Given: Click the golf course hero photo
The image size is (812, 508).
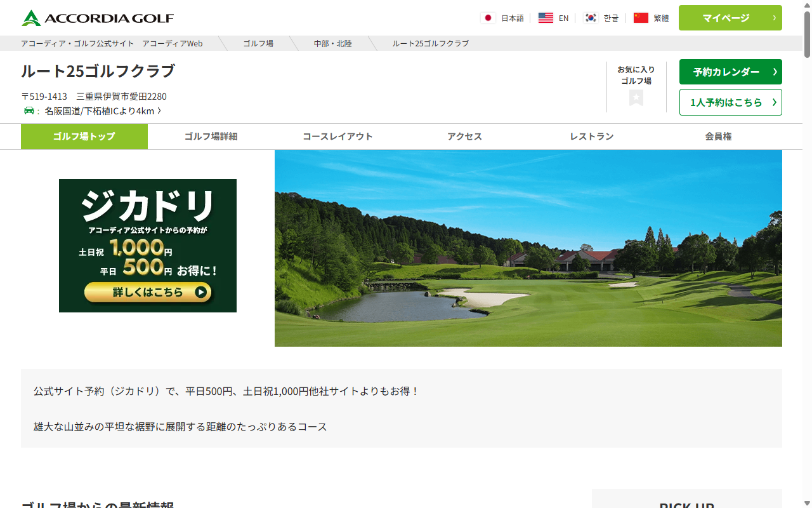Looking at the screenshot, I should coord(528,248).
